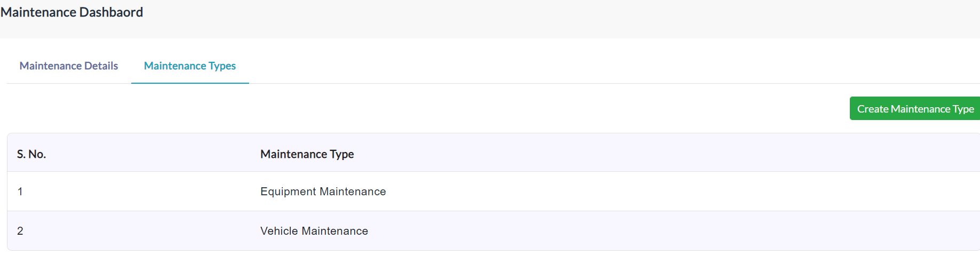Click serial number 1 in the table
Viewport: 980px width, 255px height.
20,192
